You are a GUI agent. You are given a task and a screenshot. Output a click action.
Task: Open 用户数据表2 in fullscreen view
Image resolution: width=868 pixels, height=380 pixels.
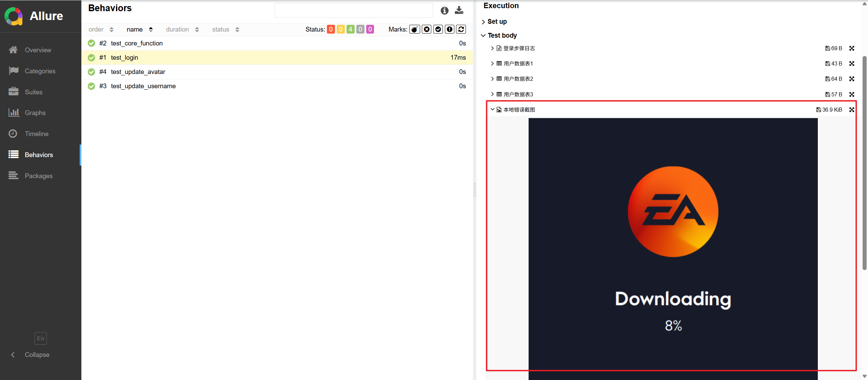click(x=852, y=79)
